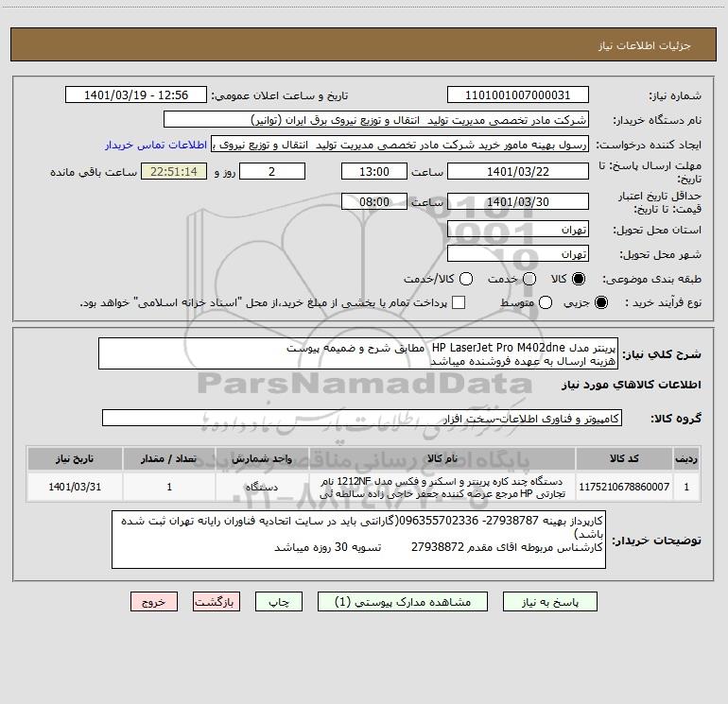Click the چاپ print button
Image resolution: width=728 pixels, height=704 pixels.
tap(279, 602)
